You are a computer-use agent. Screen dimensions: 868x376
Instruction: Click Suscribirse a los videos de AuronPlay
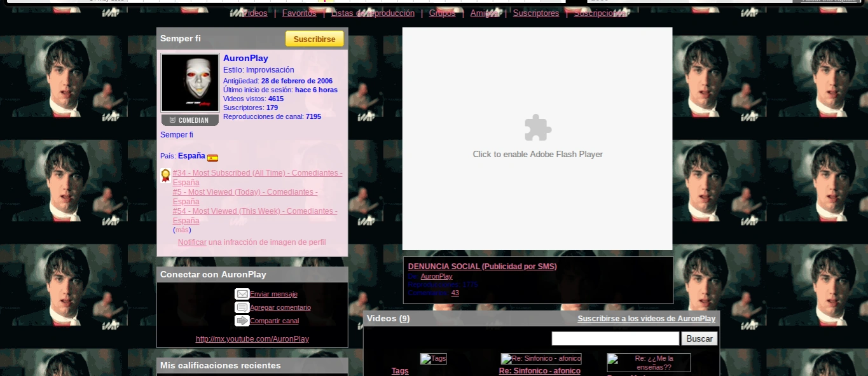click(x=646, y=319)
